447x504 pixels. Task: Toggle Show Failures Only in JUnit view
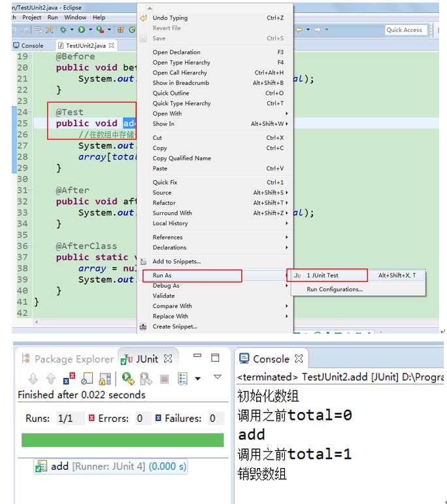coord(69,379)
